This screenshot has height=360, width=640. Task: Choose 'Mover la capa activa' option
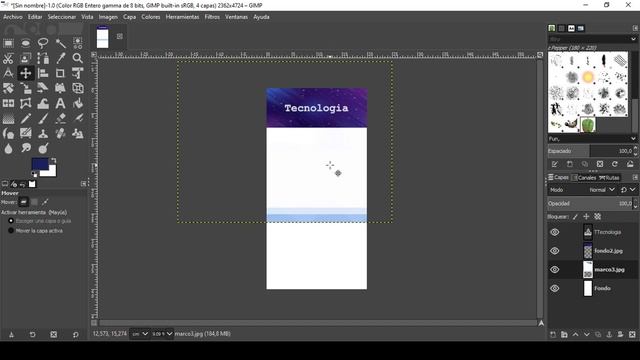pyautogui.click(x=36, y=231)
